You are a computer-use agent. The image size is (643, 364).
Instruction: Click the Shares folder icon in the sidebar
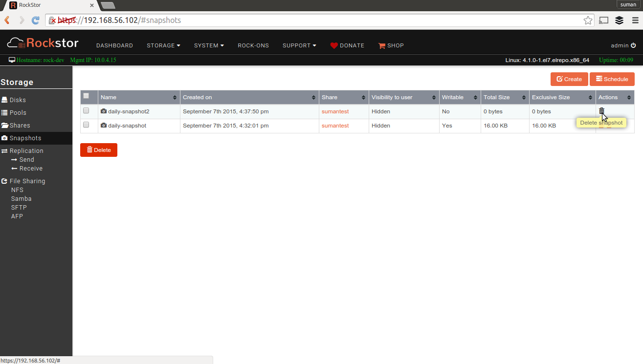(x=4, y=125)
